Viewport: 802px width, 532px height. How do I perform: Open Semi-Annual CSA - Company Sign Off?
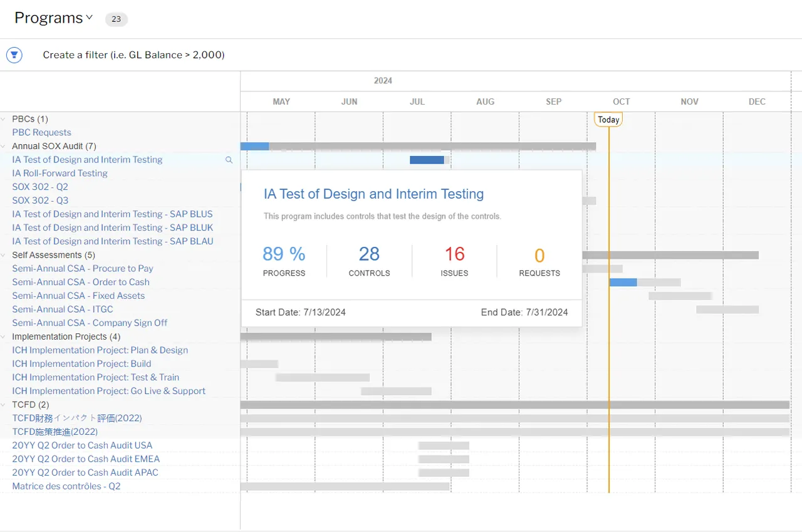point(90,323)
